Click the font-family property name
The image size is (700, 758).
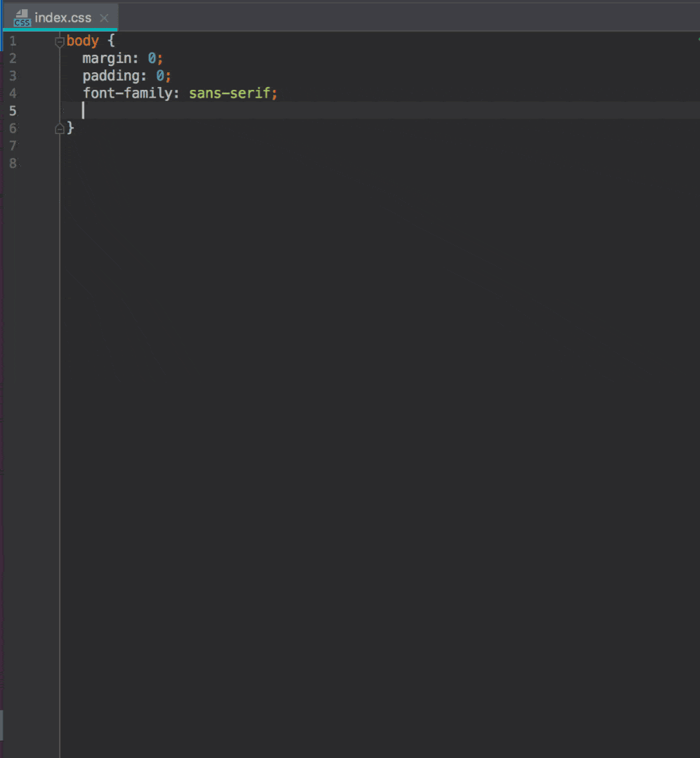coord(128,93)
